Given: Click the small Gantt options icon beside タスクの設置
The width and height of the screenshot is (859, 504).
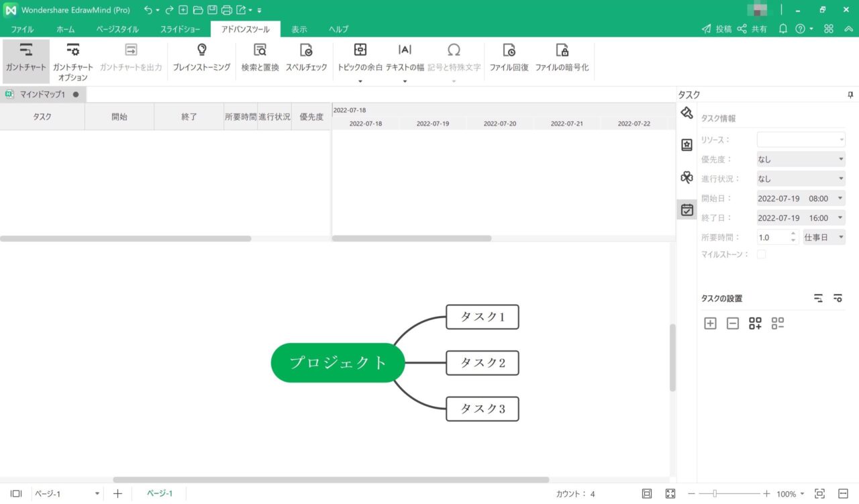Looking at the screenshot, I should click(x=838, y=298).
